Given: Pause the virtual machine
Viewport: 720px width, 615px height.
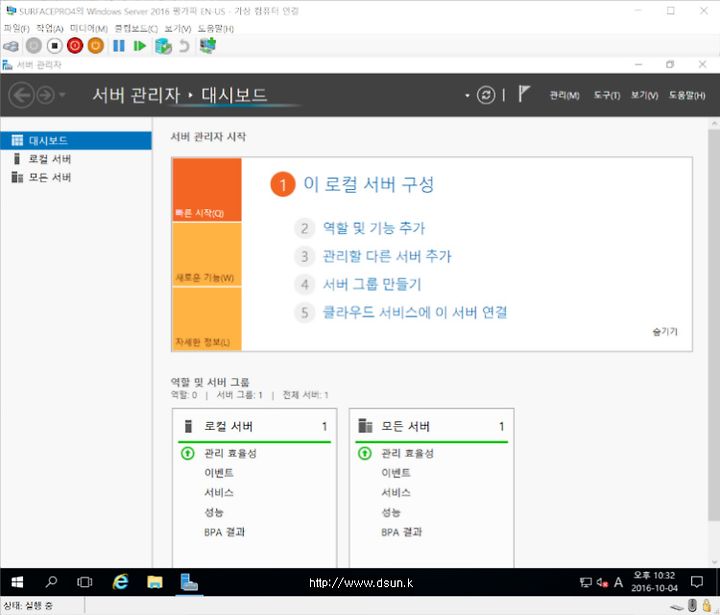Looking at the screenshot, I should pos(119,45).
